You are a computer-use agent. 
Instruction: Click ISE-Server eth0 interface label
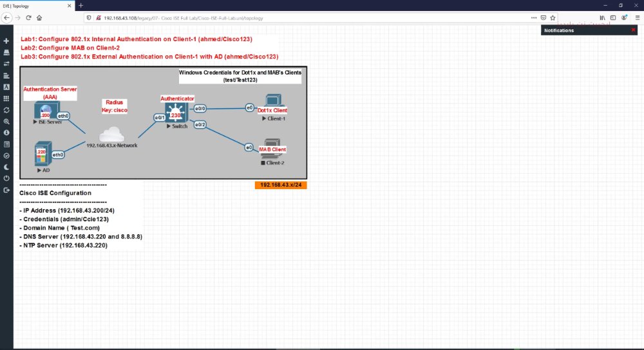point(63,116)
